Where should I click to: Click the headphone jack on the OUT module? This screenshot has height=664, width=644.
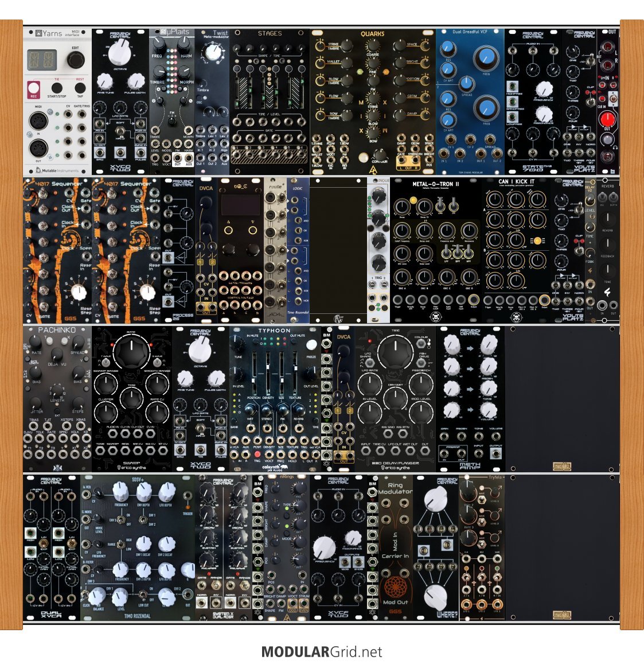click(x=607, y=157)
